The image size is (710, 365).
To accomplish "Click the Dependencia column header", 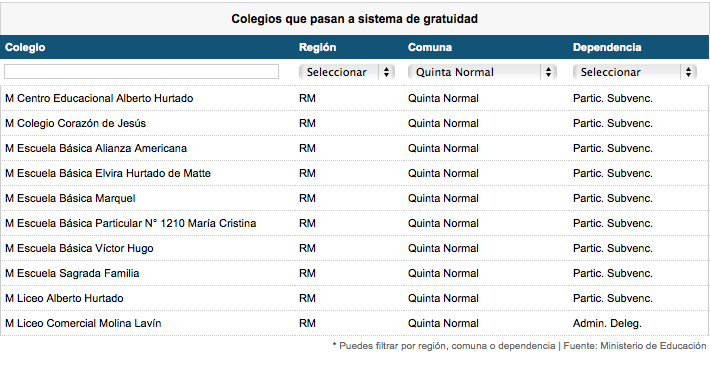I will point(607,47).
